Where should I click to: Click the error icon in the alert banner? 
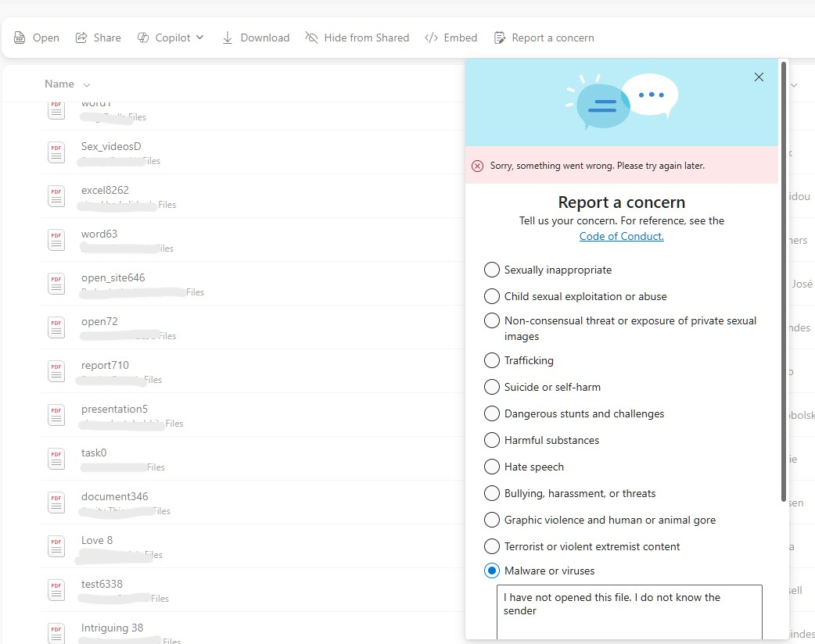pyautogui.click(x=477, y=166)
